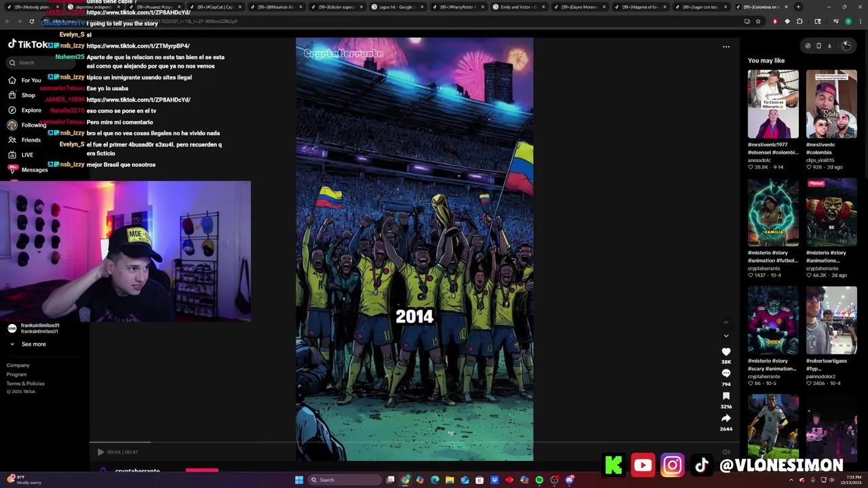Click the TikTok logo
Viewport: 868px width, 488px height.
click(x=28, y=44)
